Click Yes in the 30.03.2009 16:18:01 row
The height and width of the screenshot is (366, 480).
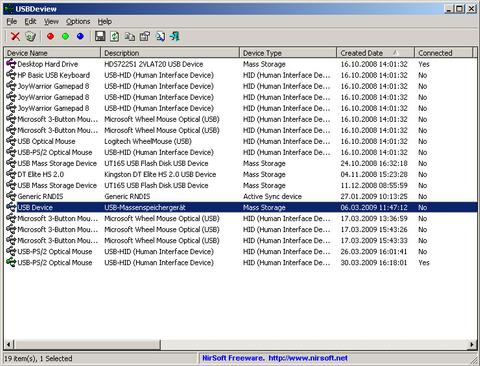pyautogui.click(x=424, y=262)
